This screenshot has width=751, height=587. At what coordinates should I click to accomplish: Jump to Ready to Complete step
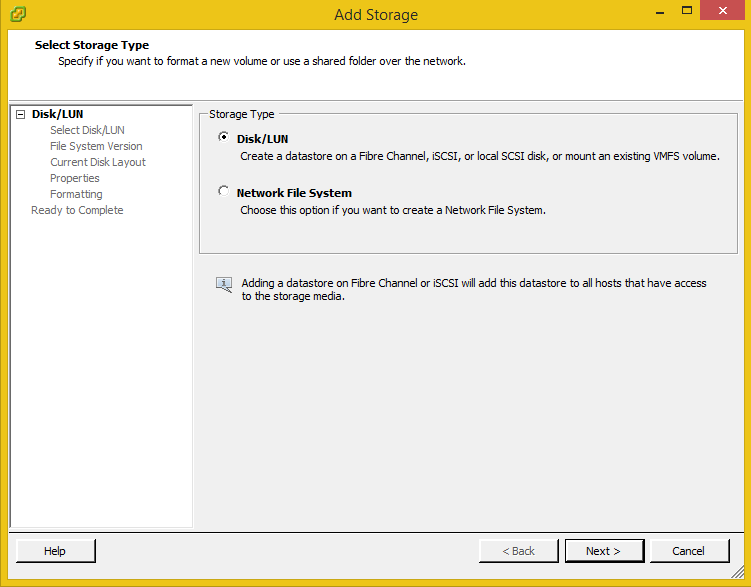[77, 210]
